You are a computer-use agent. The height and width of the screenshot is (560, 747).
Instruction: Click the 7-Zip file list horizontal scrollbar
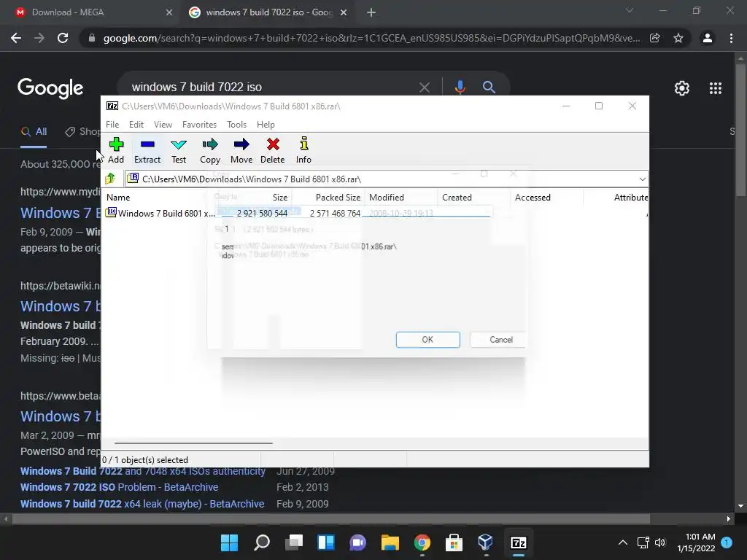point(193,443)
